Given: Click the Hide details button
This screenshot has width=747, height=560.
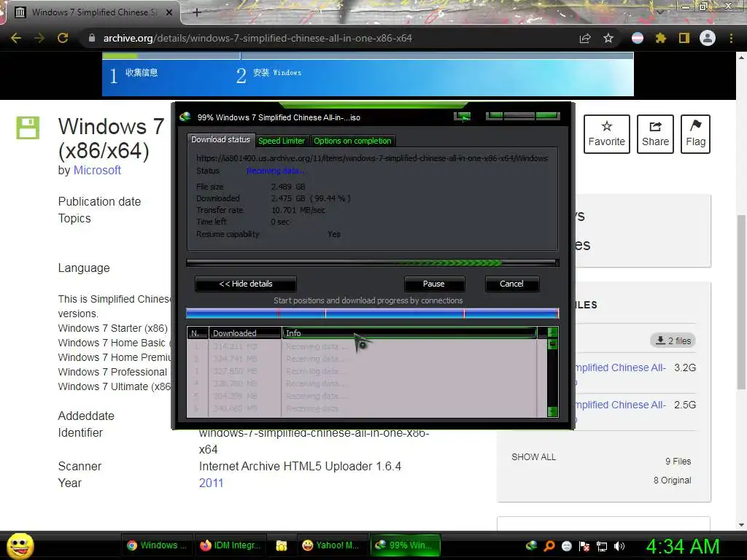Looking at the screenshot, I should 245,284.
